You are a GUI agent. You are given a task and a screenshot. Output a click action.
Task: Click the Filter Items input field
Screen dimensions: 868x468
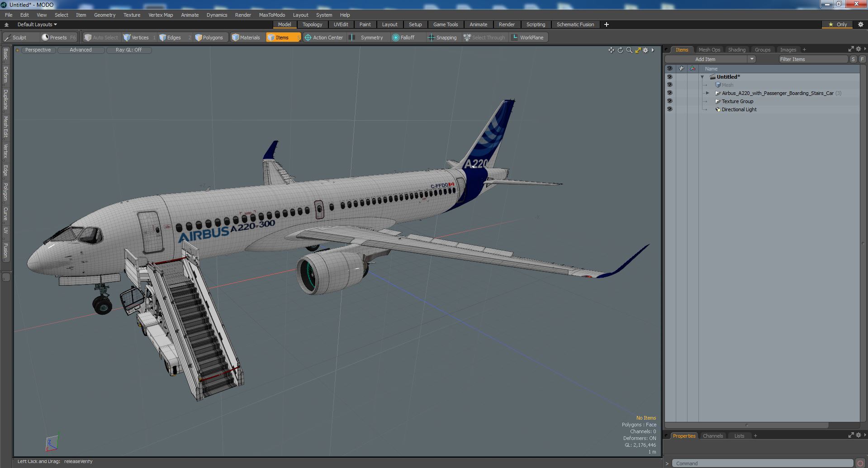pyautogui.click(x=813, y=59)
